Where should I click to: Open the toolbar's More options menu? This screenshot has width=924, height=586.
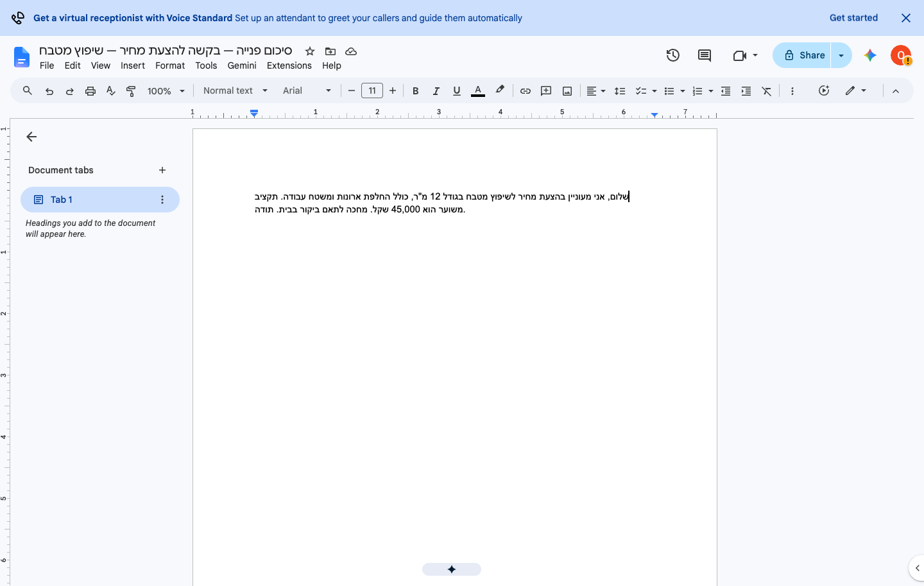[792, 91]
